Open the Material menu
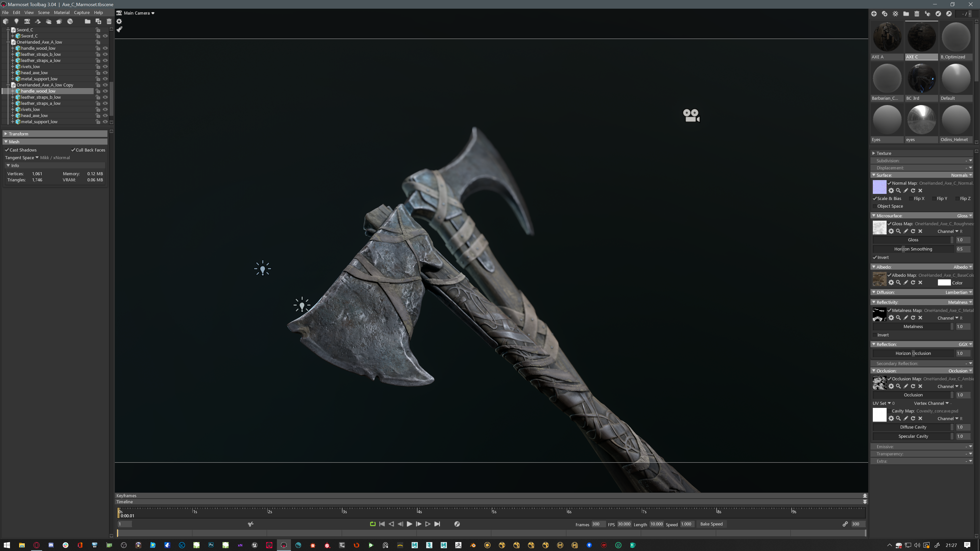Screen dimensions: 980x551 tap(62, 12)
